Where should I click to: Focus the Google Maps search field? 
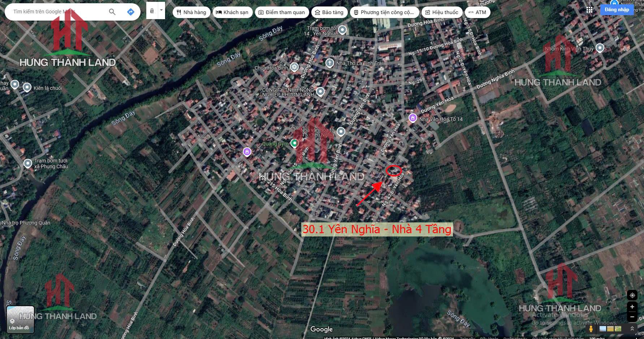coord(58,12)
